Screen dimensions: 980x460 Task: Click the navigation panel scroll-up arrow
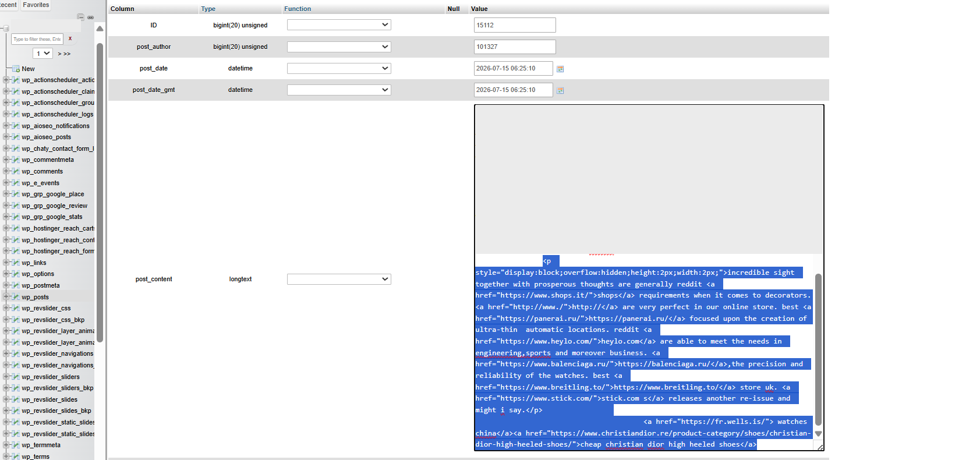point(100,28)
